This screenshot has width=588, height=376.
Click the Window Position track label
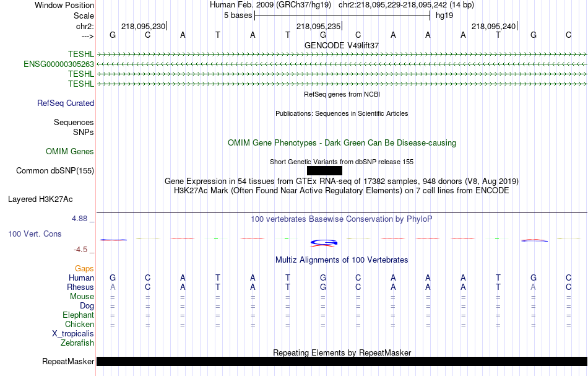64,5
